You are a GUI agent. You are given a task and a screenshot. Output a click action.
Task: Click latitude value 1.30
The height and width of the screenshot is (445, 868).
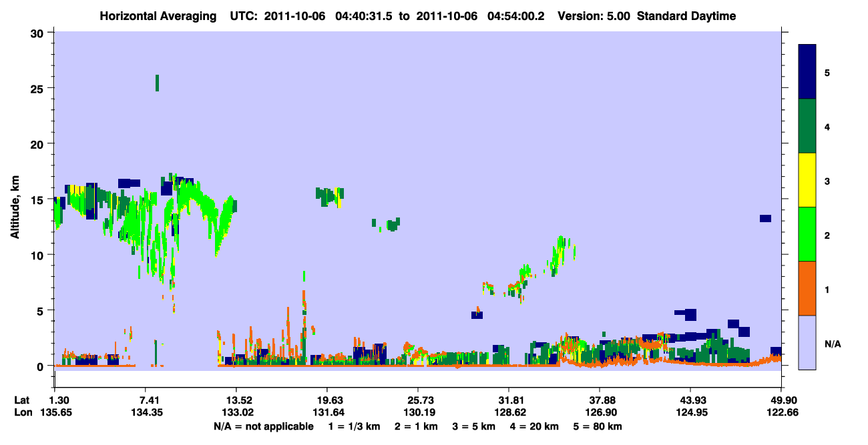59,400
